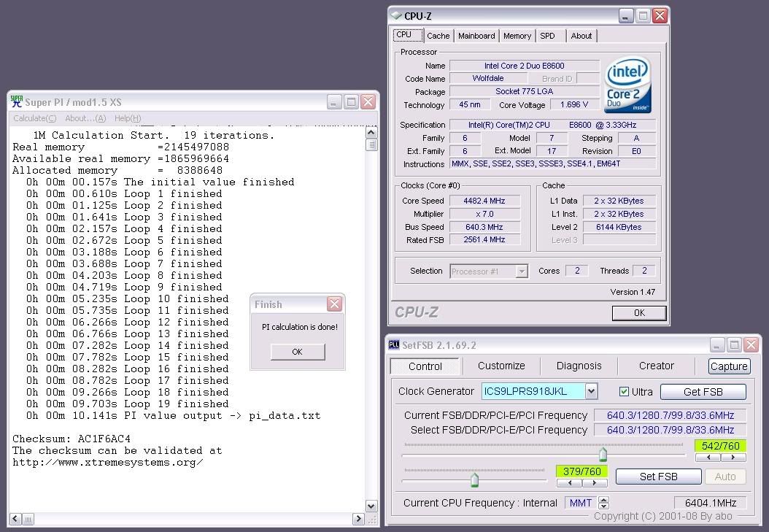The width and height of the screenshot is (769, 532).
Task: Click the green 542/760 value box
Action: (720, 446)
